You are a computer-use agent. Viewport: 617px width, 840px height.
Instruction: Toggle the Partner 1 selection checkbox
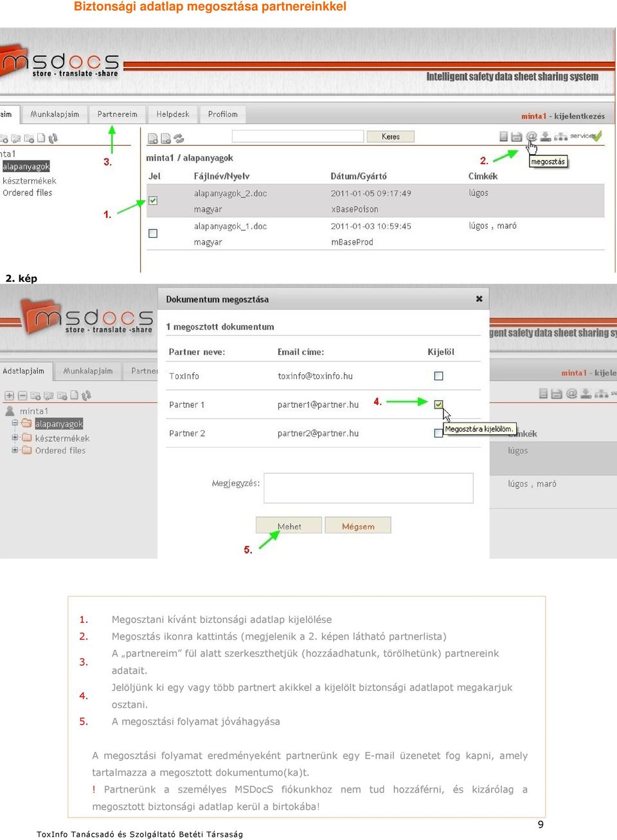[438, 404]
